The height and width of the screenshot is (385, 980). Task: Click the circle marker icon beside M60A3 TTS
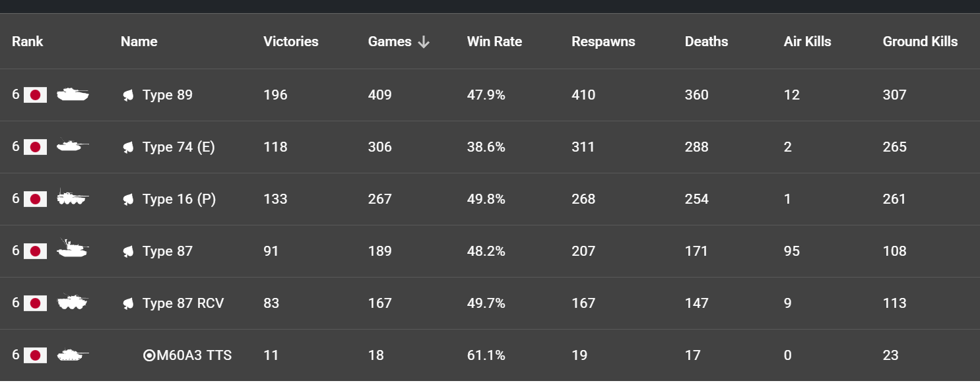point(149,356)
